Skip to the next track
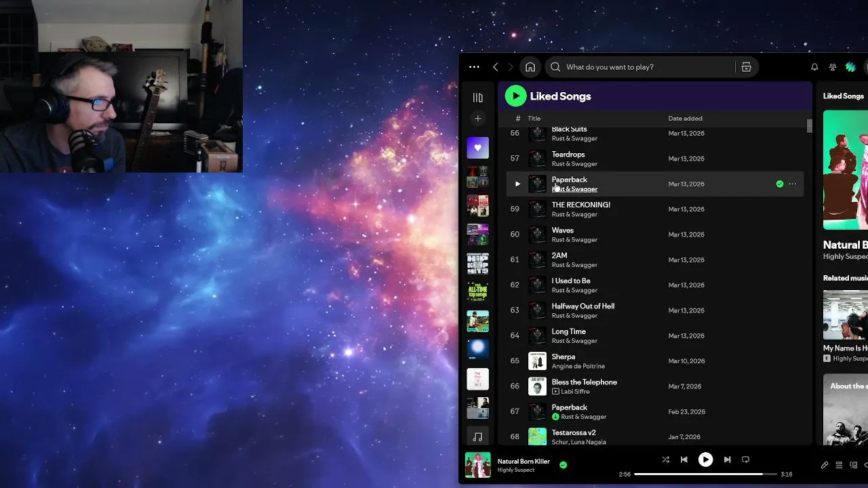This screenshot has height=488, width=868. click(727, 460)
